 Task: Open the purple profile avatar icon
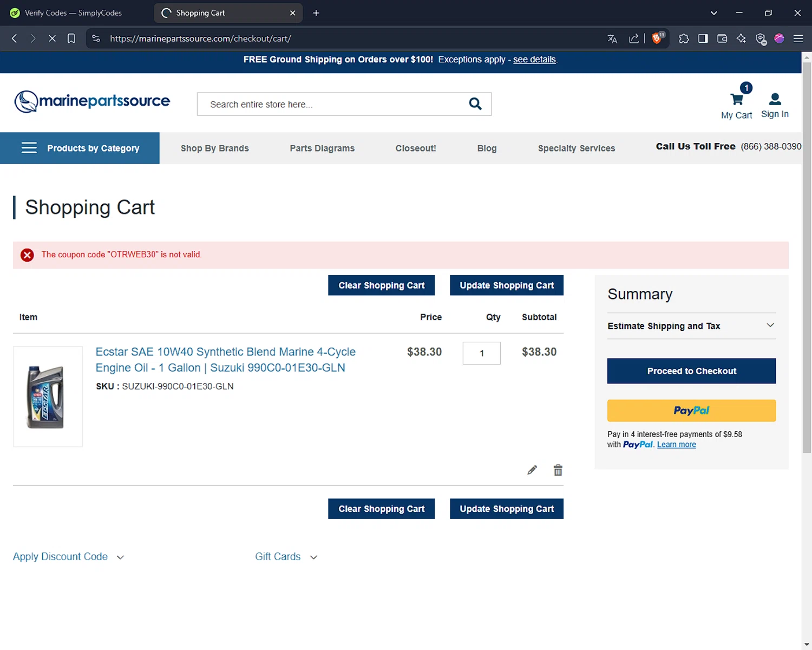point(780,38)
